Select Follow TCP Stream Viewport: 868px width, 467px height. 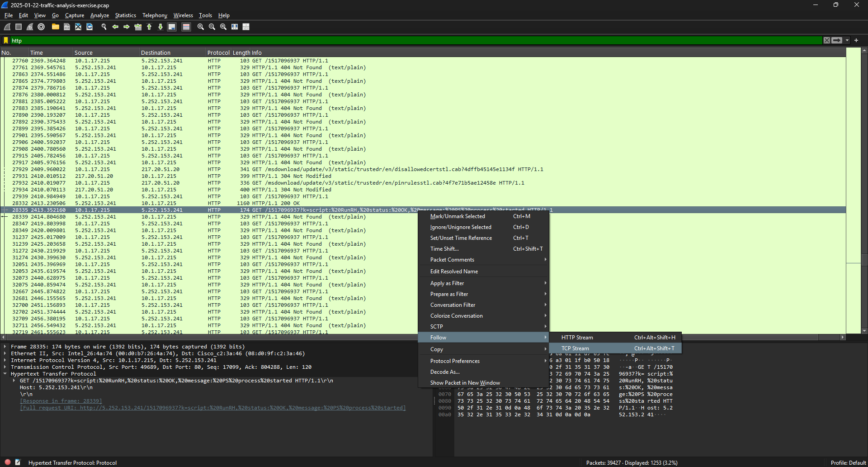pos(575,348)
